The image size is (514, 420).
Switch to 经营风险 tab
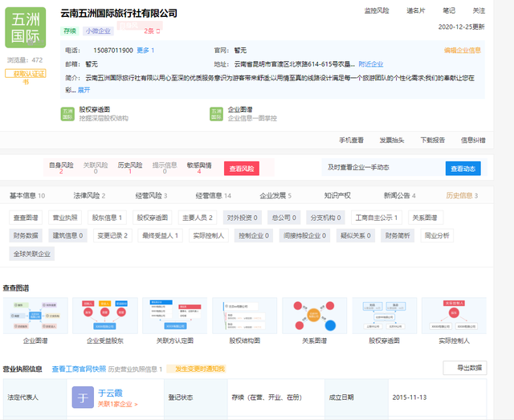[151, 196]
